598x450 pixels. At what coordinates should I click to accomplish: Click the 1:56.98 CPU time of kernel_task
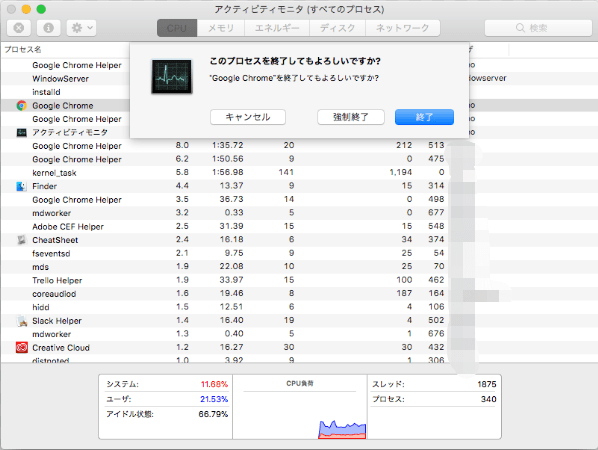pos(228,172)
